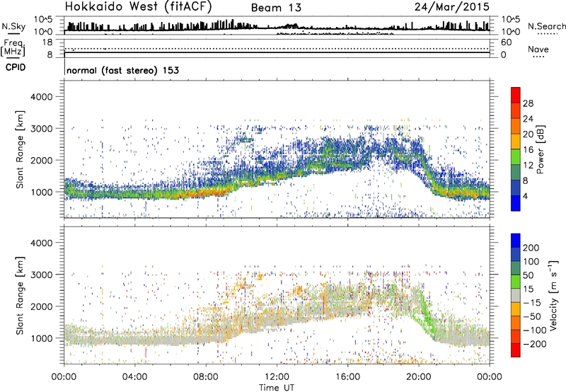Click the power panel 'Slant Range [km]' label

point(20,149)
